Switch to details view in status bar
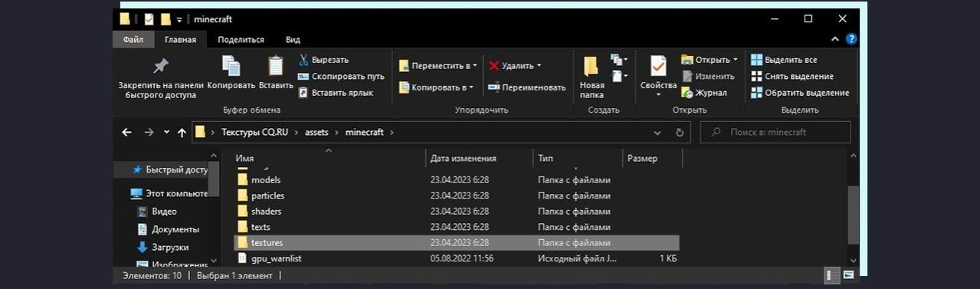This screenshot has width=980, height=289. [x=832, y=275]
